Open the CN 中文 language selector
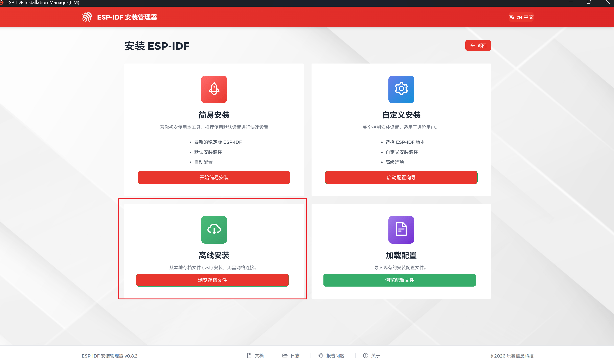The height and width of the screenshot is (364, 614). click(521, 17)
